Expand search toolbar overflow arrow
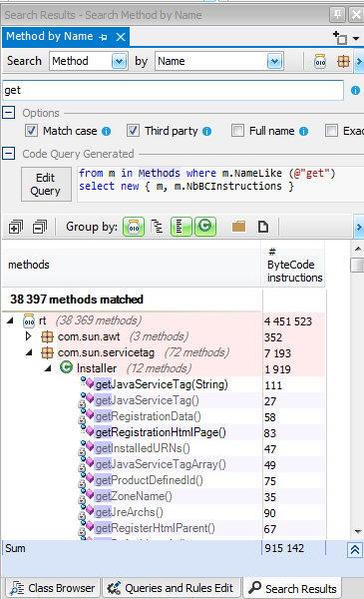The width and height of the screenshot is (364, 599). pyautogui.click(x=359, y=61)
